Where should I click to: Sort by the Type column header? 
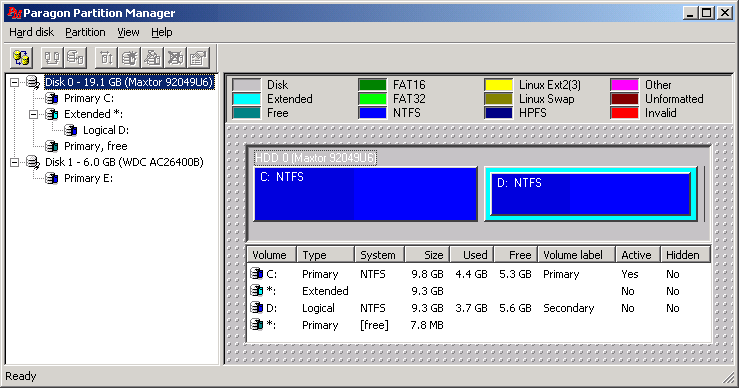[x=325, y=255]
